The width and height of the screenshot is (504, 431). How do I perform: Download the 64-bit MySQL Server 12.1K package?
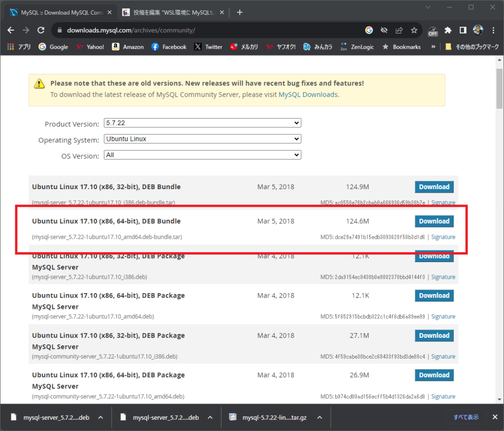click(434, 296)
